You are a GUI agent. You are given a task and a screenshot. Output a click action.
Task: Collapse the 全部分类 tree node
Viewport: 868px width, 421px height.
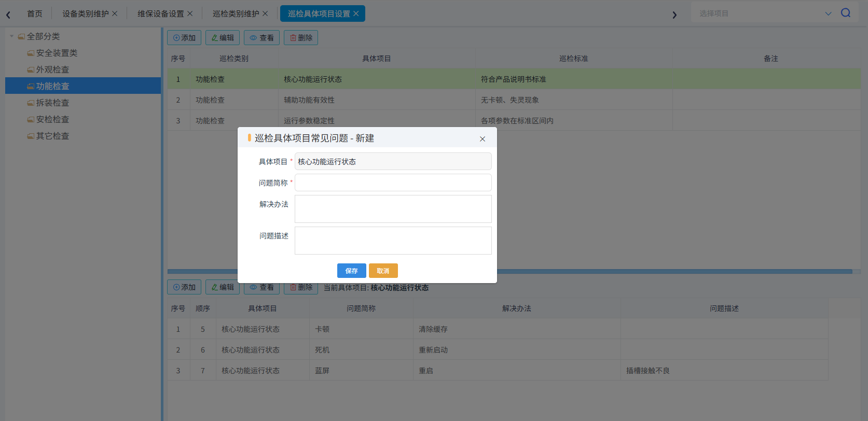[12, 36]
